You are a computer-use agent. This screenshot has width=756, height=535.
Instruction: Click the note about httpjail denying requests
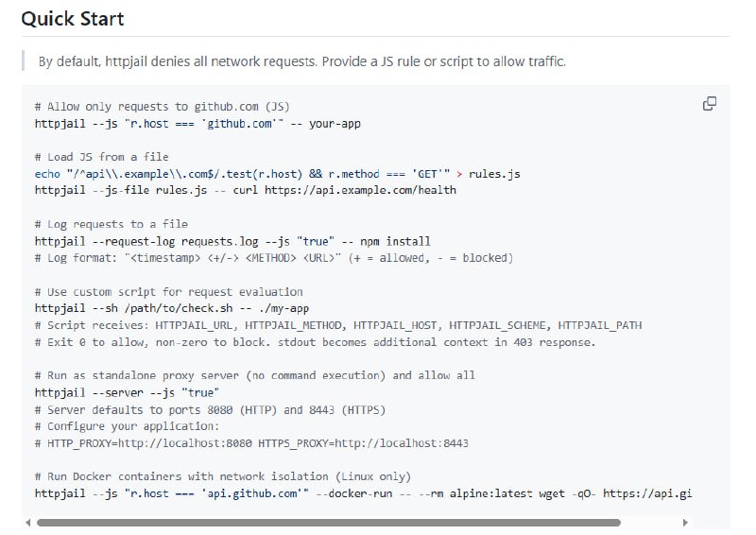point(301,61)
